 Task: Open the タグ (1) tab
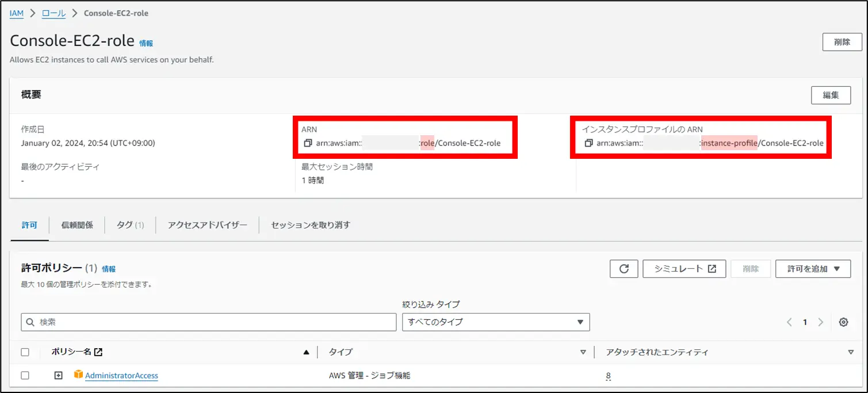(131, 225)
